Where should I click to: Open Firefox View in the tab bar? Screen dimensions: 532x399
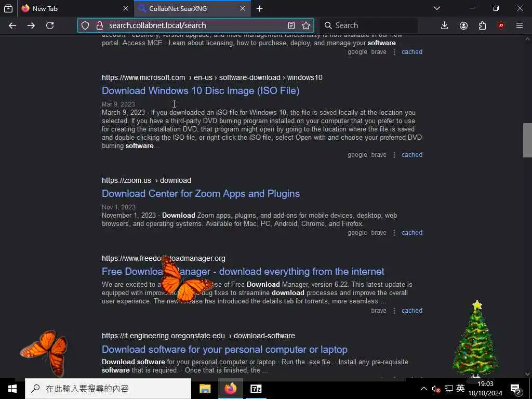[x=8, y=8]
